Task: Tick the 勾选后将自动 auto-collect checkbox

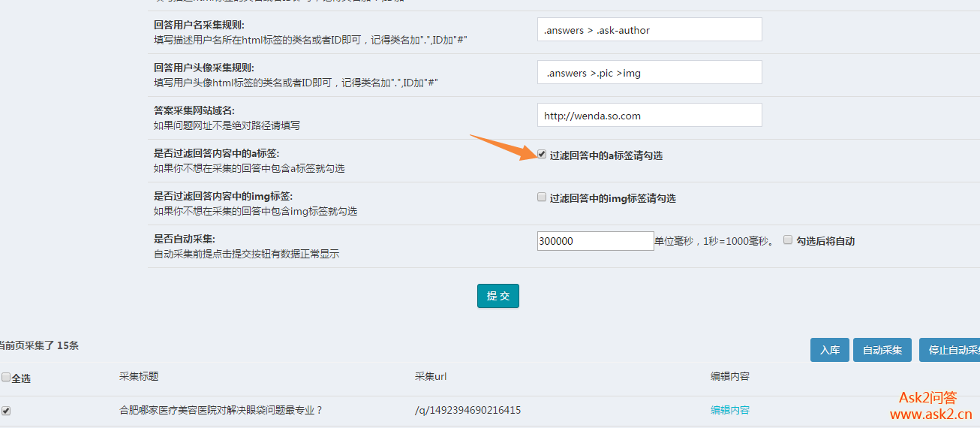Action: pyautogui.click(x=788, y=240)
